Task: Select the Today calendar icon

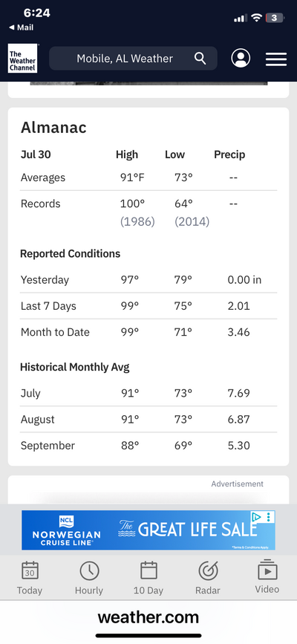Action: tap(30, 571)
